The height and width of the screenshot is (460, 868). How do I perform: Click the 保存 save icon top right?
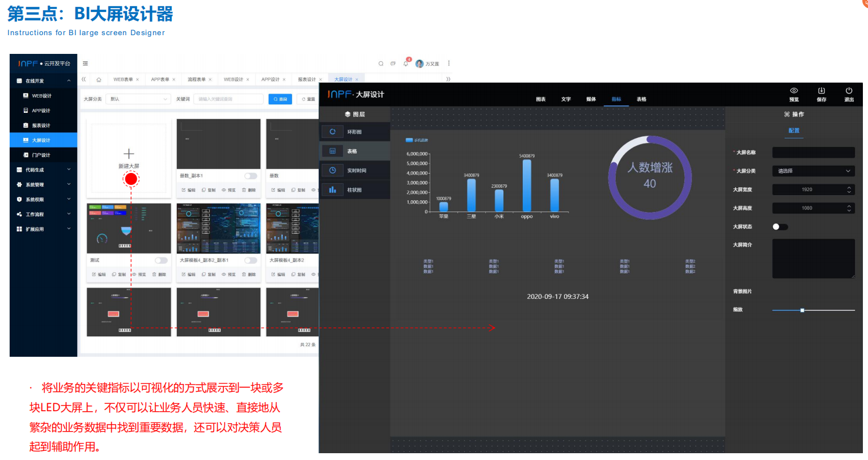822,94
